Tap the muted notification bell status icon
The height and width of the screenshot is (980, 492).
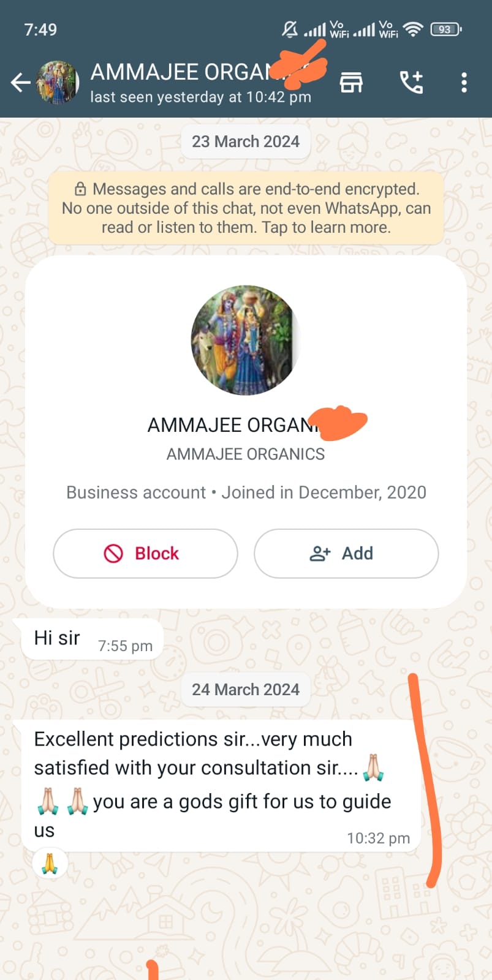coord(290,29)
